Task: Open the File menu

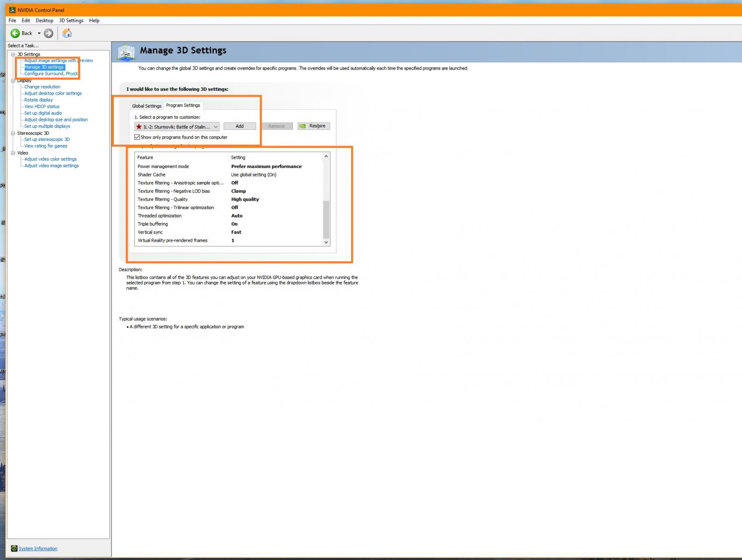Action: click(13, 21)
